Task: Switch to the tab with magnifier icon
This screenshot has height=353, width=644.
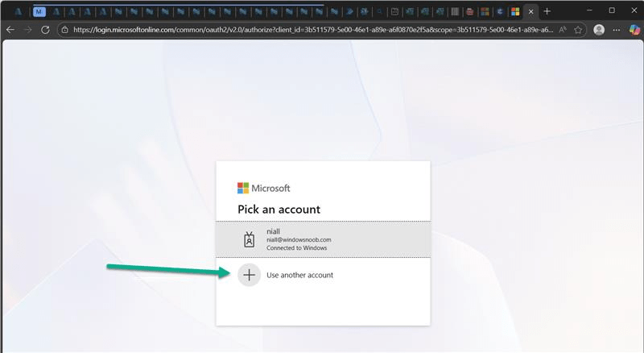Action: pyautogui.click(x=380, y=11)
